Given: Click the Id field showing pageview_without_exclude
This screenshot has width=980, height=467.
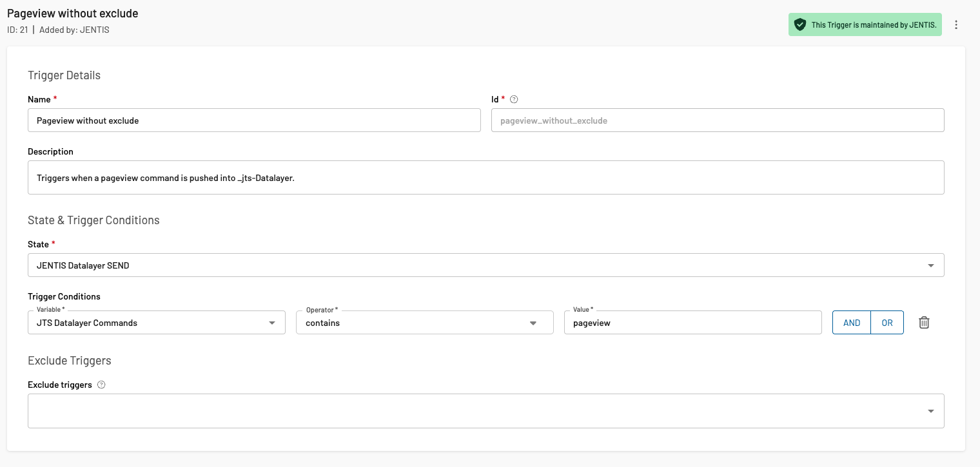Looking at the screenshot, I should (717, 120).
